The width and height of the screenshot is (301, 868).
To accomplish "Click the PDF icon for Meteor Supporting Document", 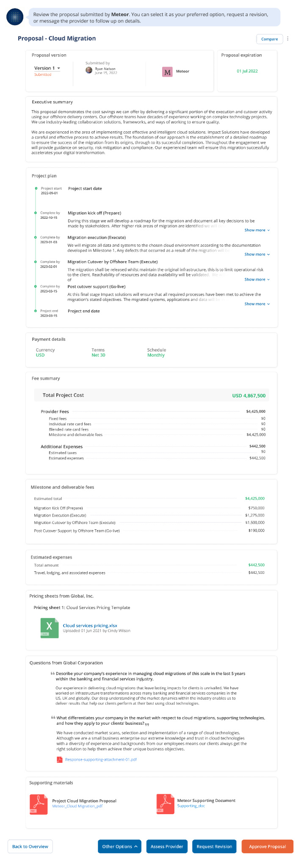I will click(x=166, y=804).
